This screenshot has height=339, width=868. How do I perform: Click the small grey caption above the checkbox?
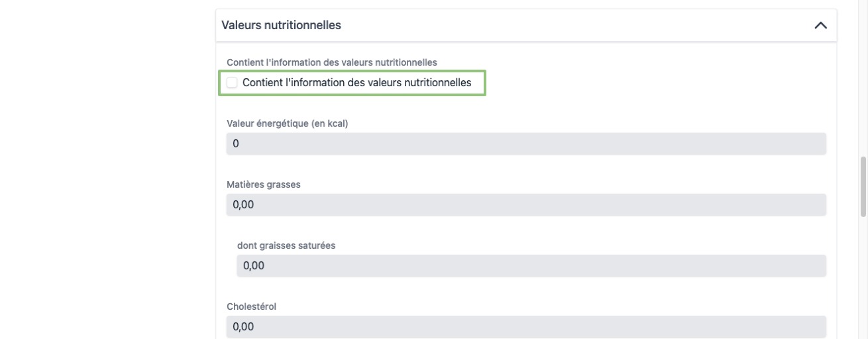tap(331, 62)
